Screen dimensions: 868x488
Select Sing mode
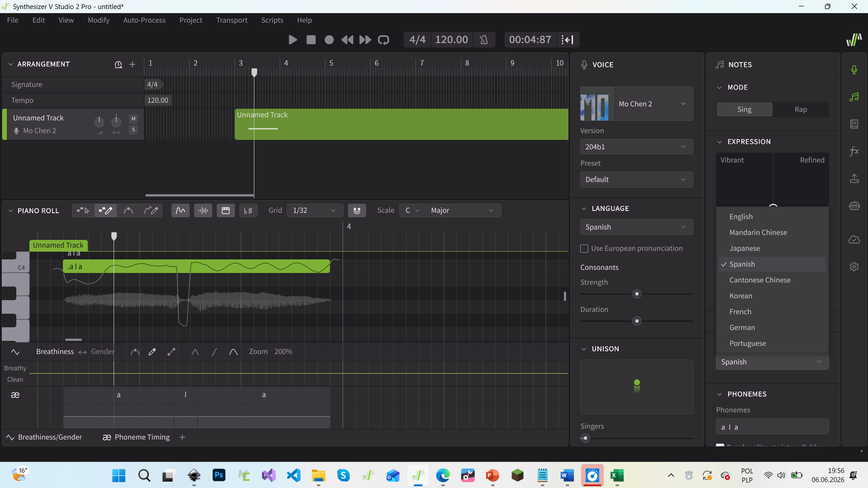click(x=744, y=110)
